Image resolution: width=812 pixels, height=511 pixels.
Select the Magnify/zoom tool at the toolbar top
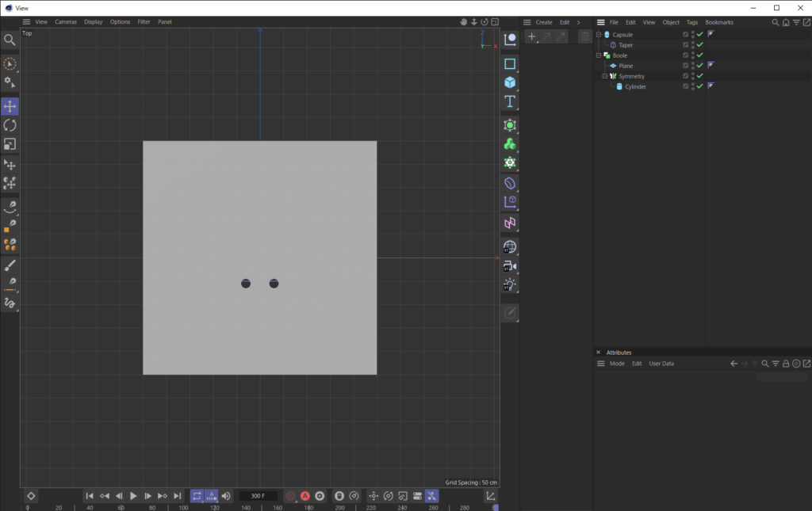(10, 39)
